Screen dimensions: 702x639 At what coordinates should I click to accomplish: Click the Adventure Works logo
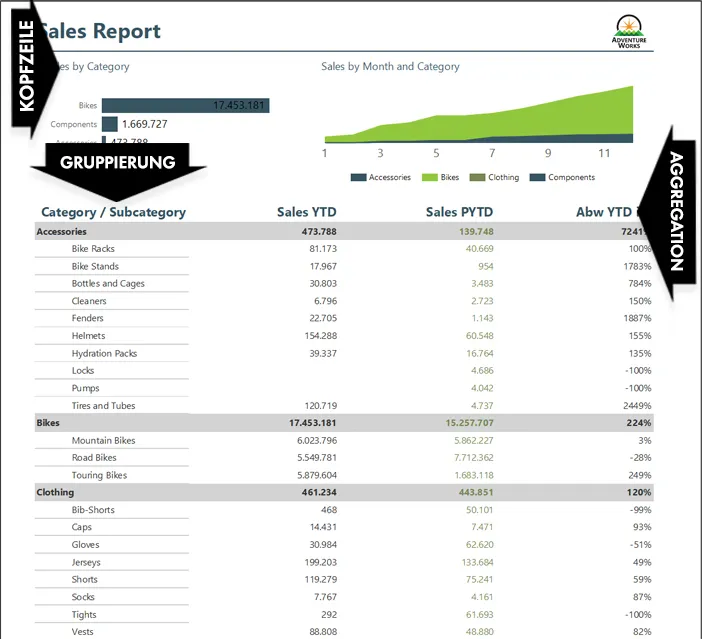pyautogui.click(x=629, y=32)
